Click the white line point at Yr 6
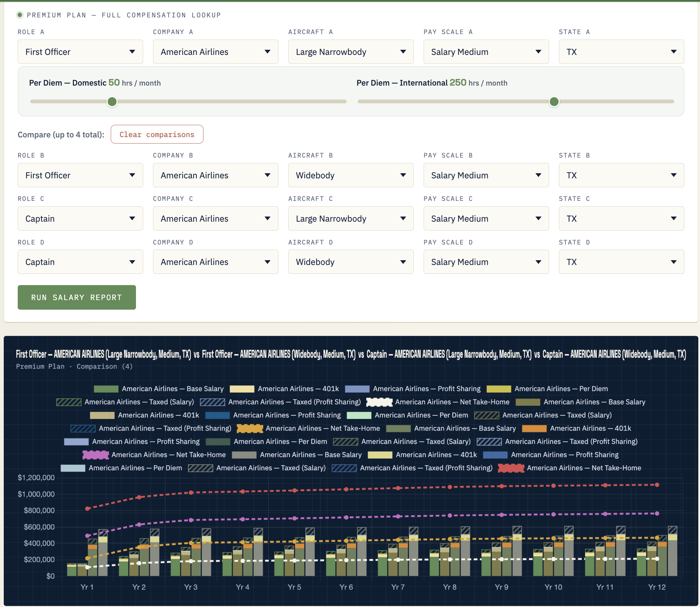700x607 pixels. (x=346, y=560)
